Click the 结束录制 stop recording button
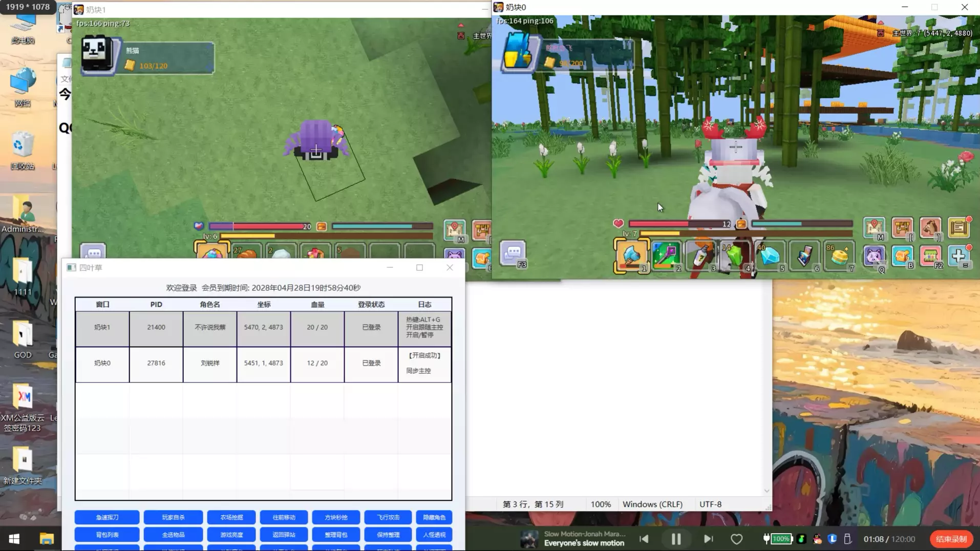The width and height of the screenshot is (980, 551). click(x=951, y=539)
